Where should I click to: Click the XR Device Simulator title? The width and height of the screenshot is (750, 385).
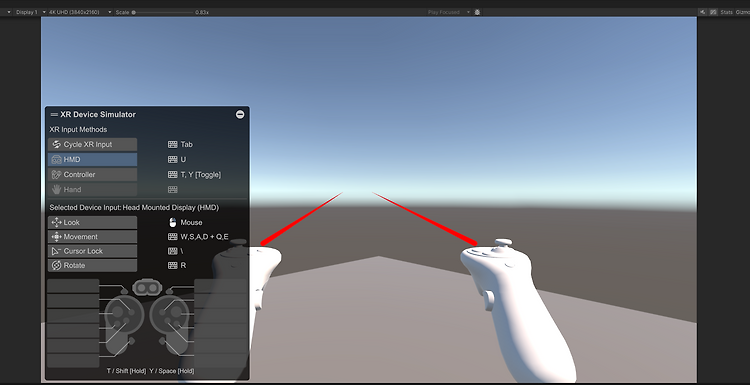click(98, 114)
